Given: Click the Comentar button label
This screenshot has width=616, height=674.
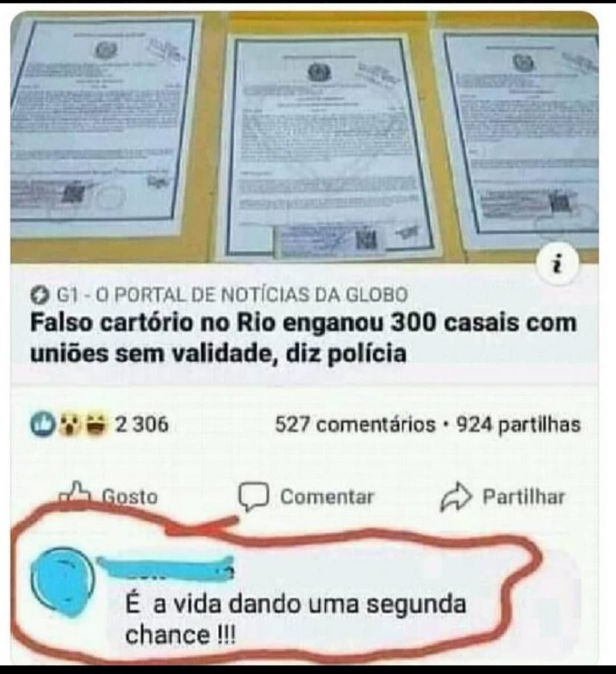Looking at the screenshot, I should coord(327,497).
